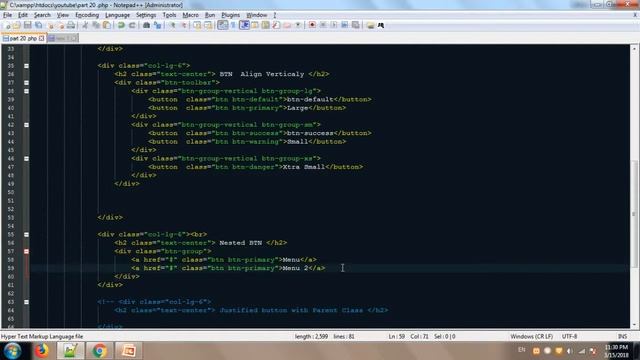Save the current file via toolbar
The height and width of the screenshot is (360, 640).
pos(27,25)
